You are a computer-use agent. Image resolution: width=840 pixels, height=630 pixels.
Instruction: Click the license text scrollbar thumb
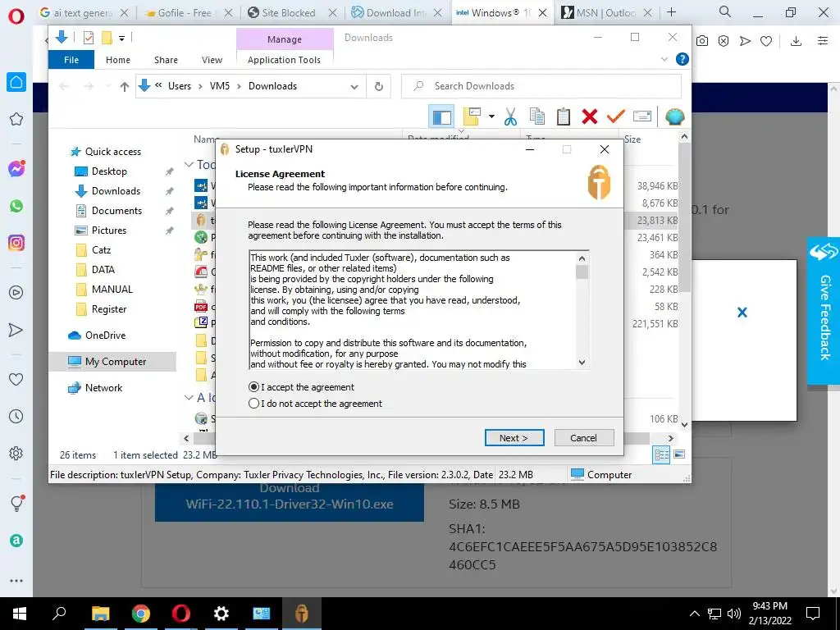click(582, 272)
